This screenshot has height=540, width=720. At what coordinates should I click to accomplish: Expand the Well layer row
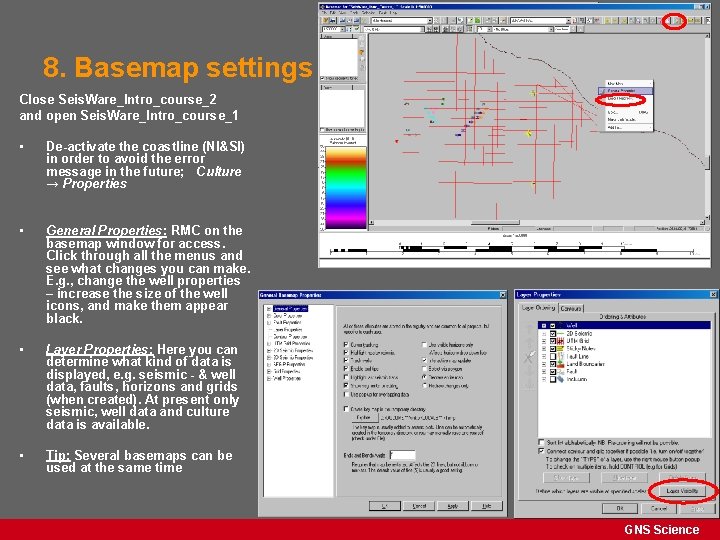[x=544, y=326]
